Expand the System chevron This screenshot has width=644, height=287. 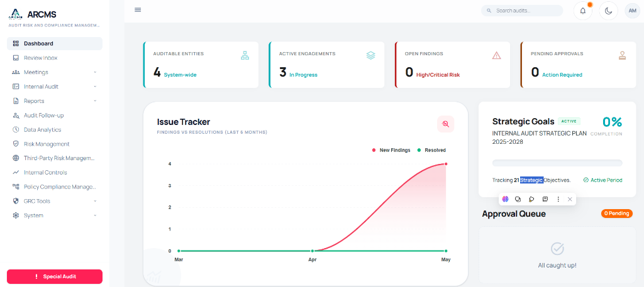(x=95, y=215)
